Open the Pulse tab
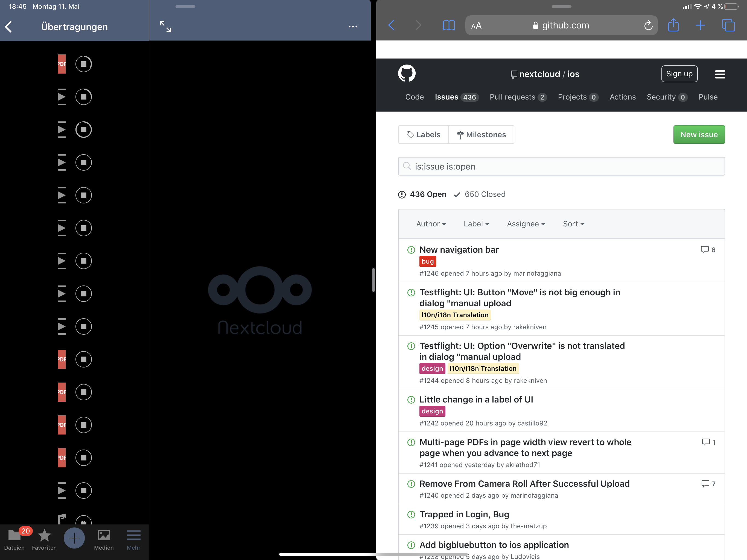The width and height of the screenshot is (747, 560). (x=708, y=97)
